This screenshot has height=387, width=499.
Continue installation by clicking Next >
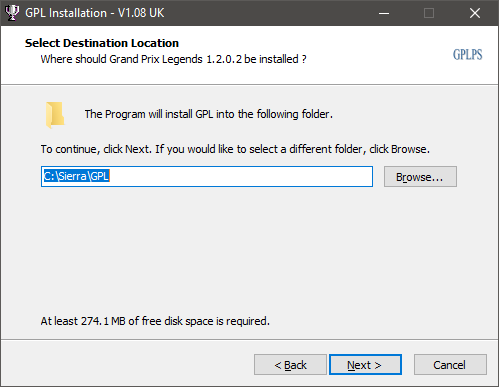pyautogui.click(x=365, y=365)
